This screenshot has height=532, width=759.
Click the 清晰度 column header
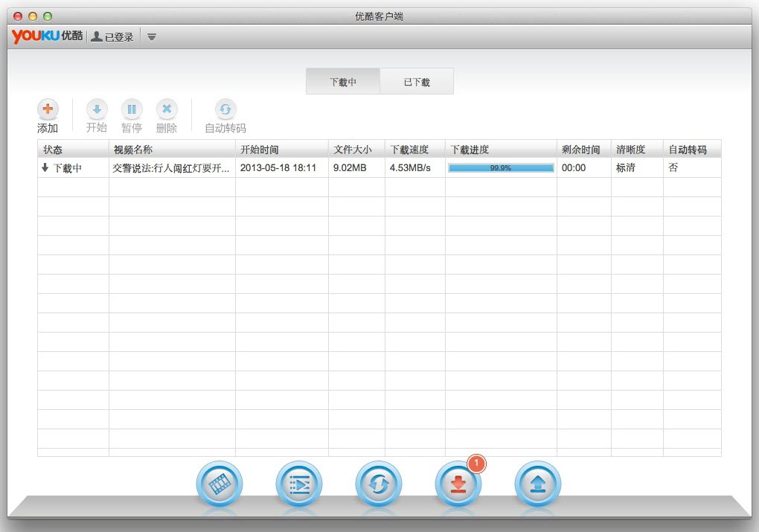637,150
